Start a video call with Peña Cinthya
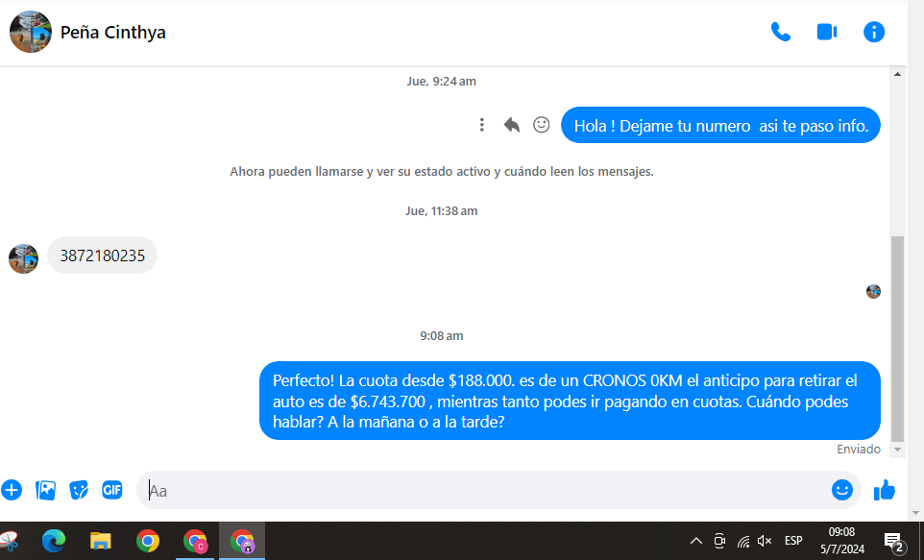Viewport: 924px width, 560px height. pyautogui.click(x=827, y=32)
